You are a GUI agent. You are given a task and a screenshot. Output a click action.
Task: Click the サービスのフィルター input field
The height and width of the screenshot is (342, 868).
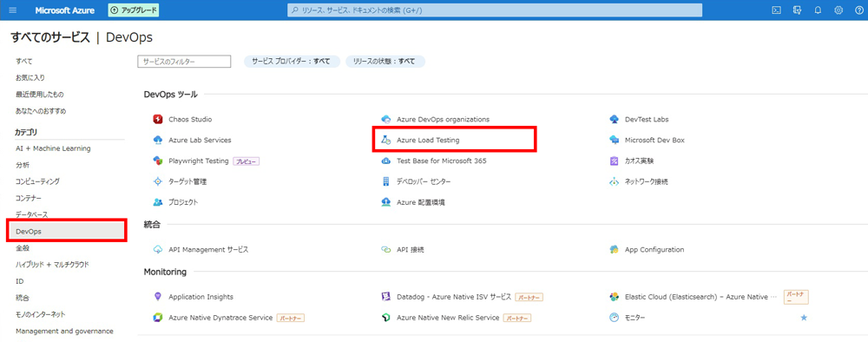click(184, 62)
